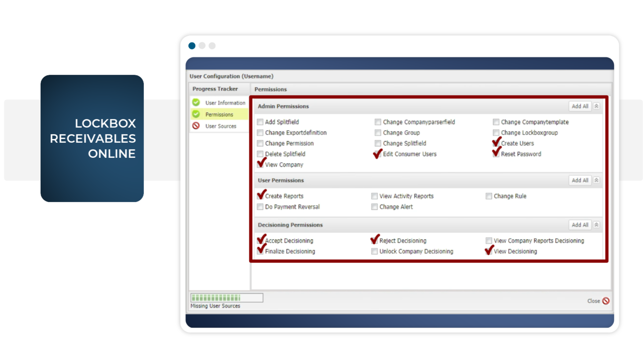Check Change Companytemplate checkbox
This screenshot has height=362, width=644.
496,122
